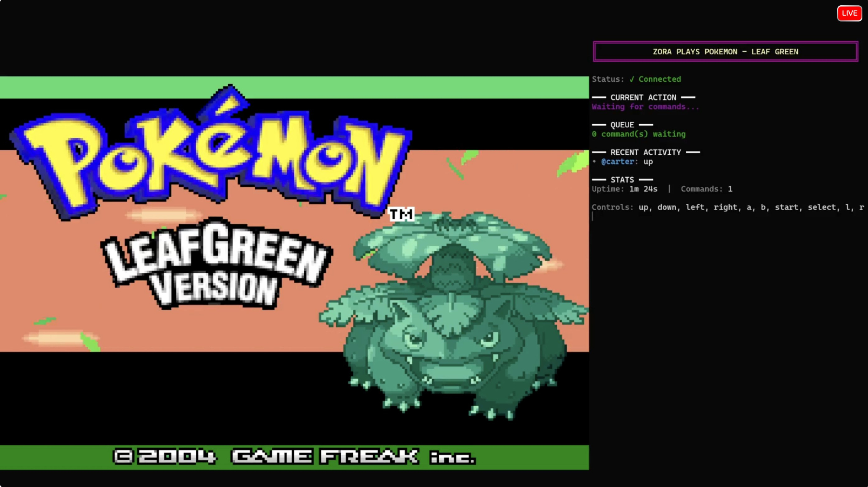The height and width of the screenshot is (487, 868).
Task: Click the text cursor below Controls line
Action: coord(592,216)
